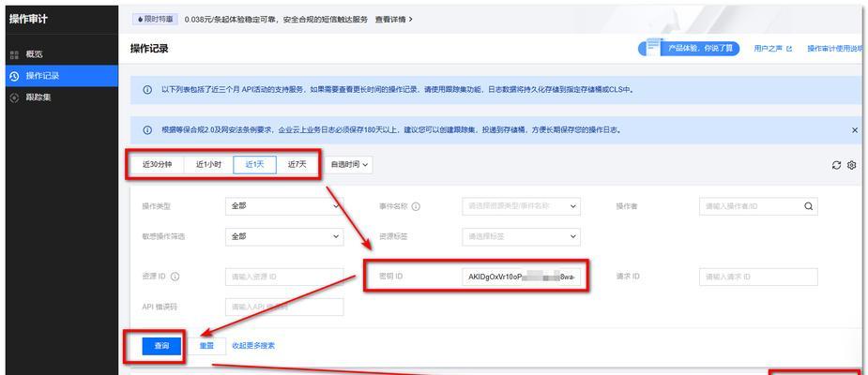Open 用户之声 link
The width and height of the screenshot is (868, 375).
[773, 49]
